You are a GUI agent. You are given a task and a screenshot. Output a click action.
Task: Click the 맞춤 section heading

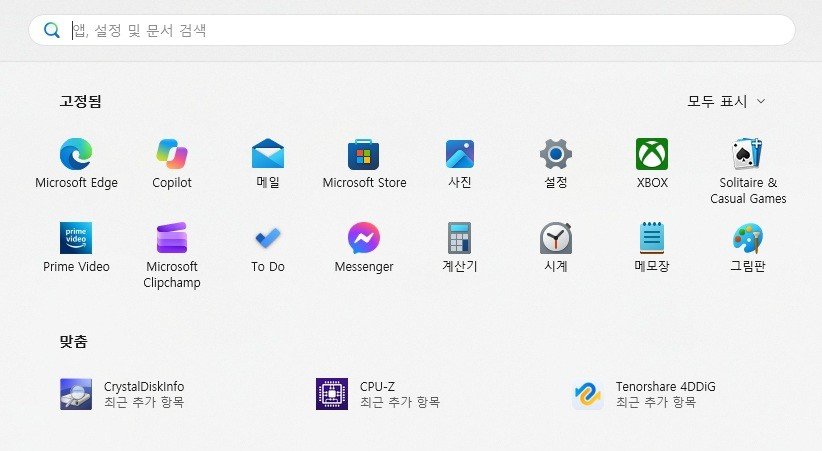73,341
